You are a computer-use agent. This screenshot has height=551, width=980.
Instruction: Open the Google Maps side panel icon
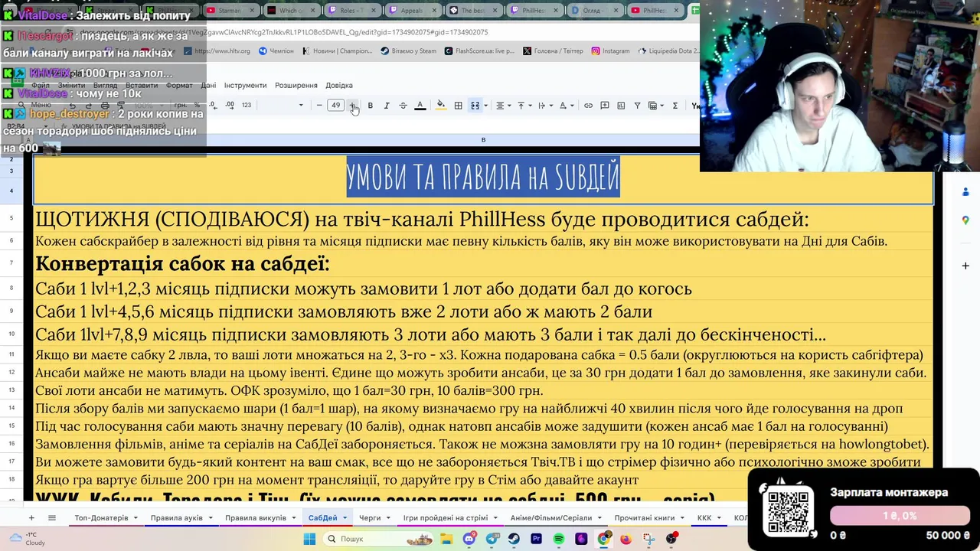click(965, 220)
